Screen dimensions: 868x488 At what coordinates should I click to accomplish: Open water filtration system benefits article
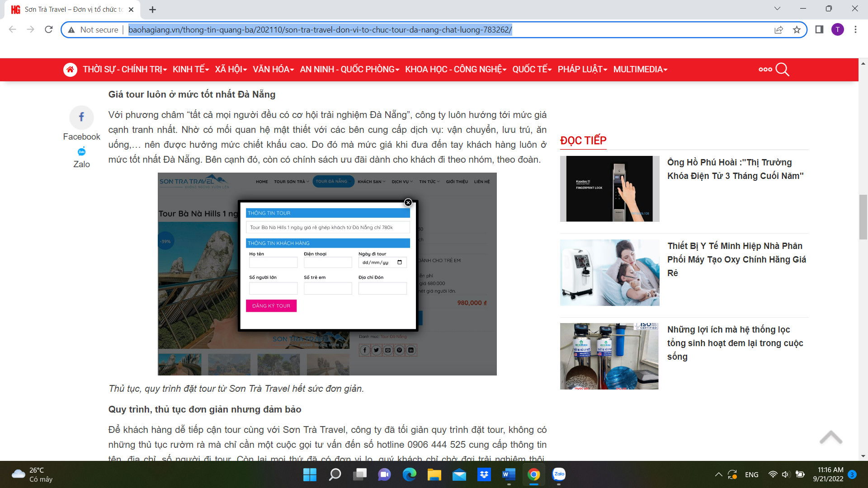[x=735, y=343]
